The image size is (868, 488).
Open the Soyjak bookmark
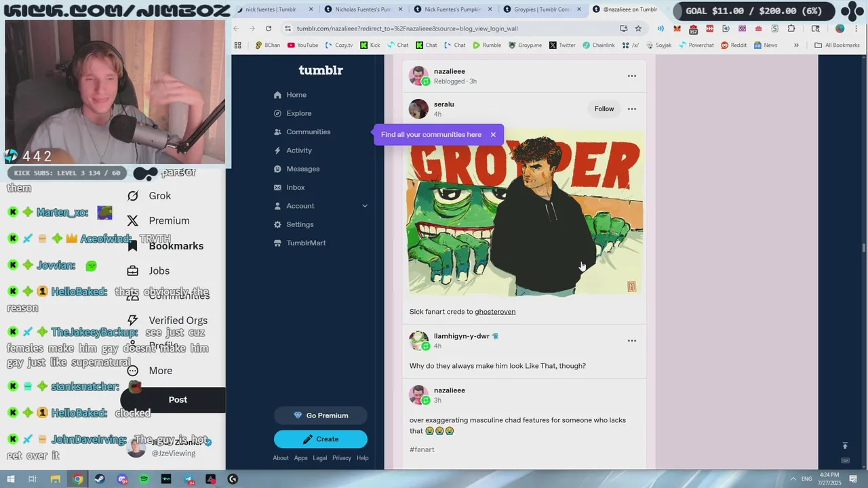[658, 45]
